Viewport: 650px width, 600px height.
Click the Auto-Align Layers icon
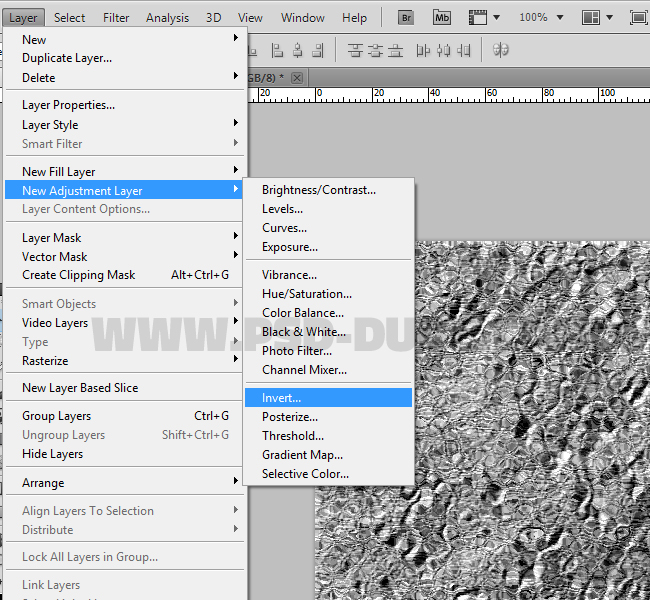tap(501, 50)
